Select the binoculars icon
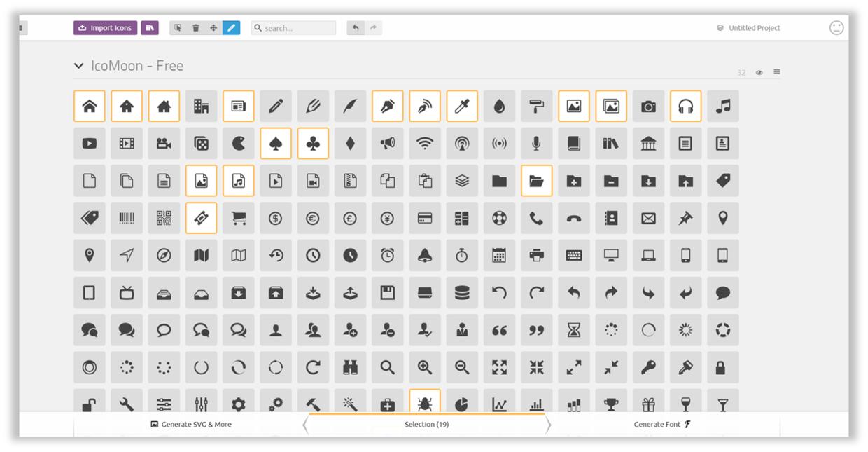868x452 pixels. point(350,367)
